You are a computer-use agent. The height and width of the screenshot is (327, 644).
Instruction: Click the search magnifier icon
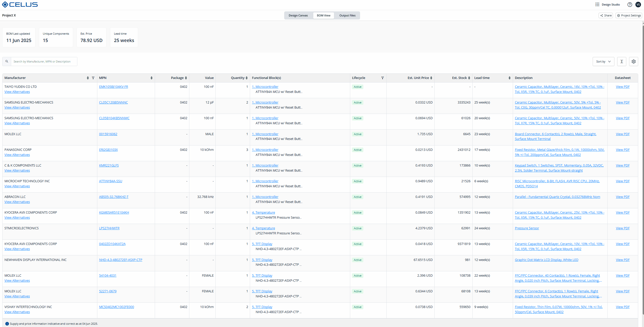[x=7, y=61]
